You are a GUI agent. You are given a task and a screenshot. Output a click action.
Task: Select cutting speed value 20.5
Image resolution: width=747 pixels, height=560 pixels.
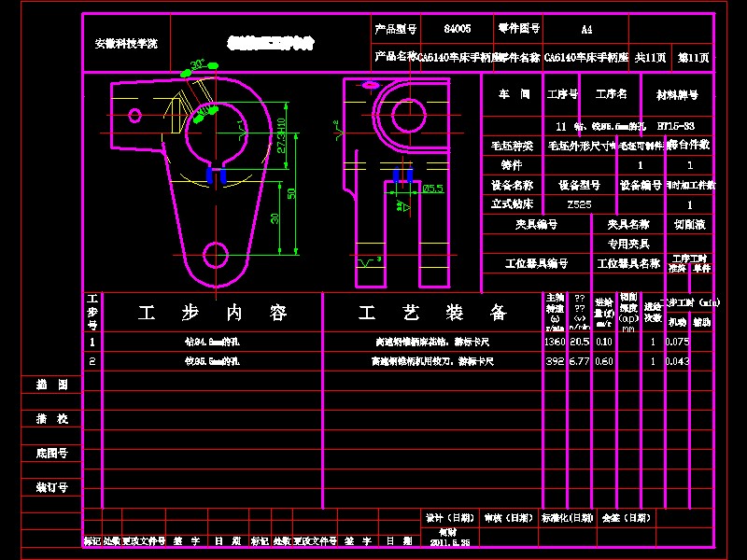coord(579,342)
